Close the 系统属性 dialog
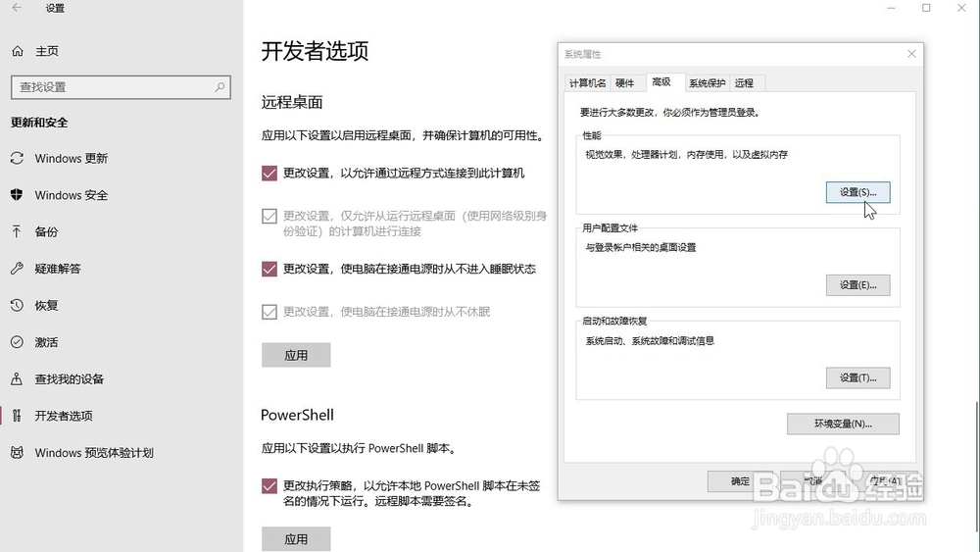The image size is (980, 552). [911, 54]
